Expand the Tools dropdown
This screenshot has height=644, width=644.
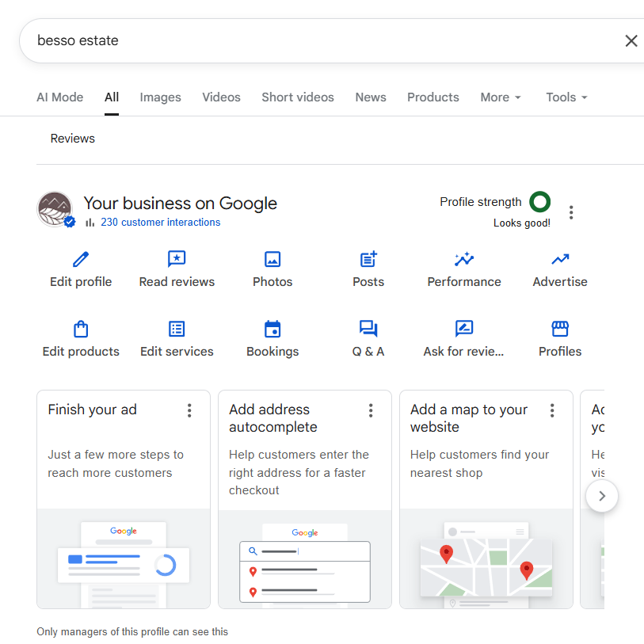566,97
